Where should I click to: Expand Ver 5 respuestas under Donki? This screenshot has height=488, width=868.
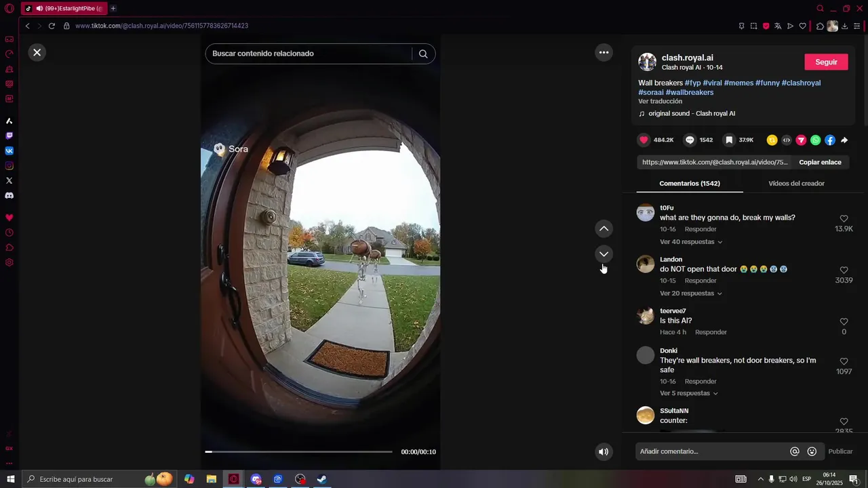coord(689,393)
